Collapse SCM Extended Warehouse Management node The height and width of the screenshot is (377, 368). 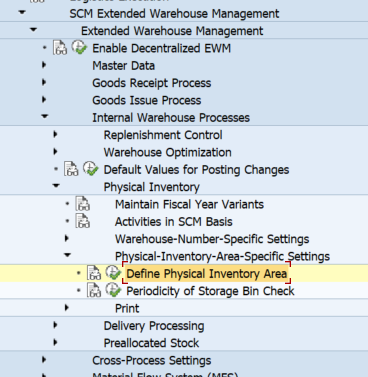click(22, 13)
